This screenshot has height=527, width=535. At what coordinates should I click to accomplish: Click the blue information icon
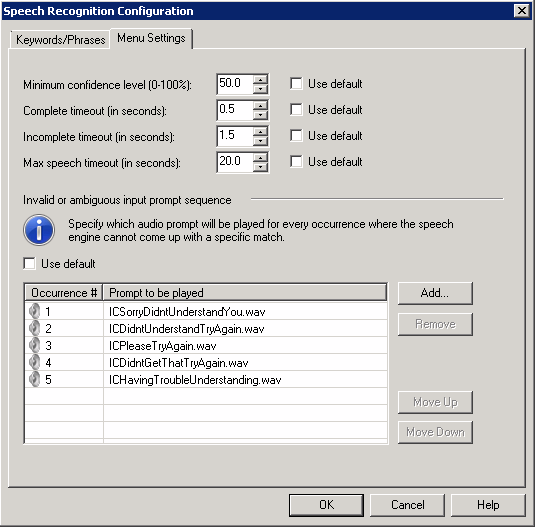point(39,230)
